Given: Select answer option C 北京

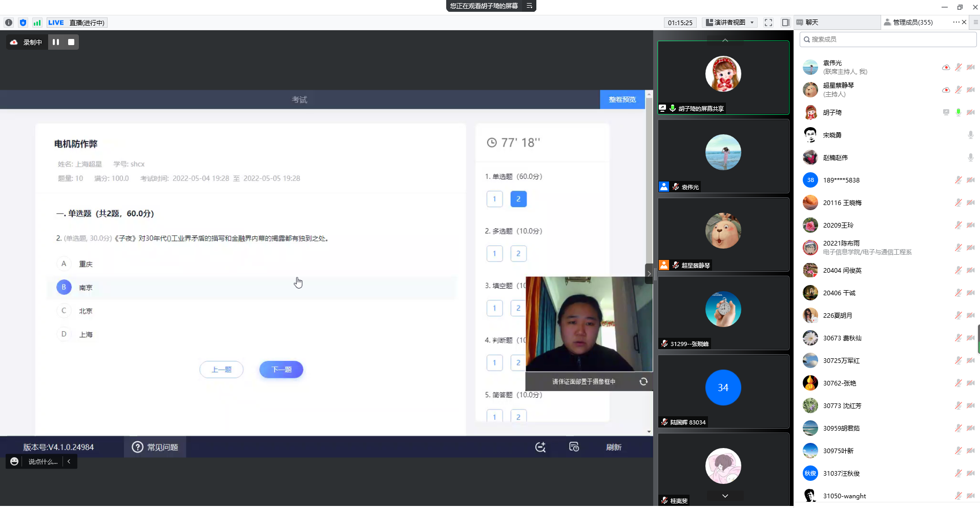Looking at the screenshot, I should [64, 311].
